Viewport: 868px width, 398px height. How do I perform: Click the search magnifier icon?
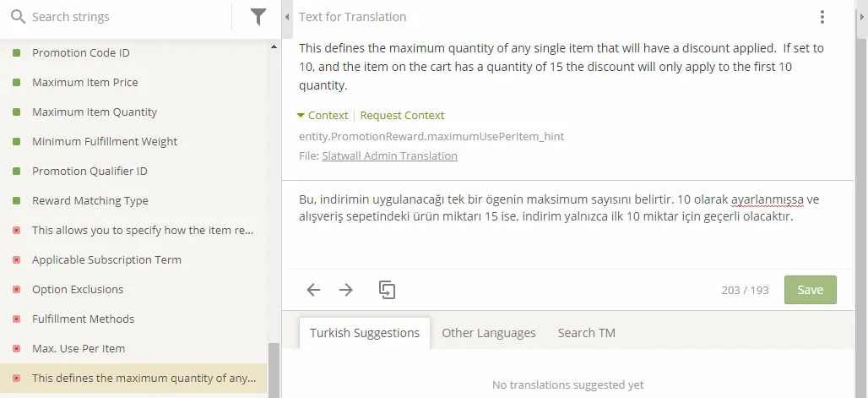(x=19, y=17)
